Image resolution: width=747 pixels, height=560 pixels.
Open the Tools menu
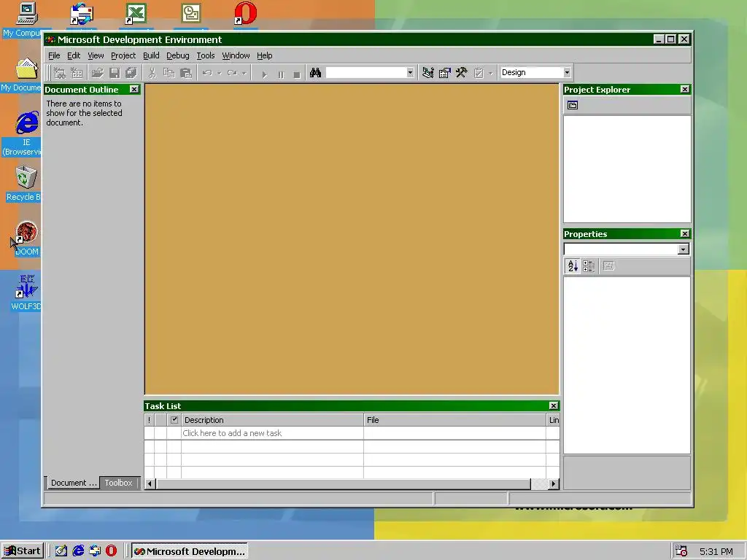click(x=205, y=55)
